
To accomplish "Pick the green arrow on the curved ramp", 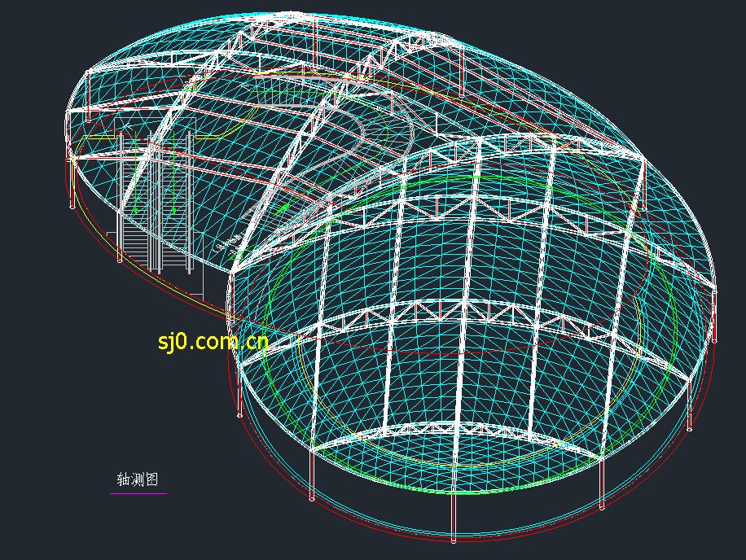I will pos(280,210).
